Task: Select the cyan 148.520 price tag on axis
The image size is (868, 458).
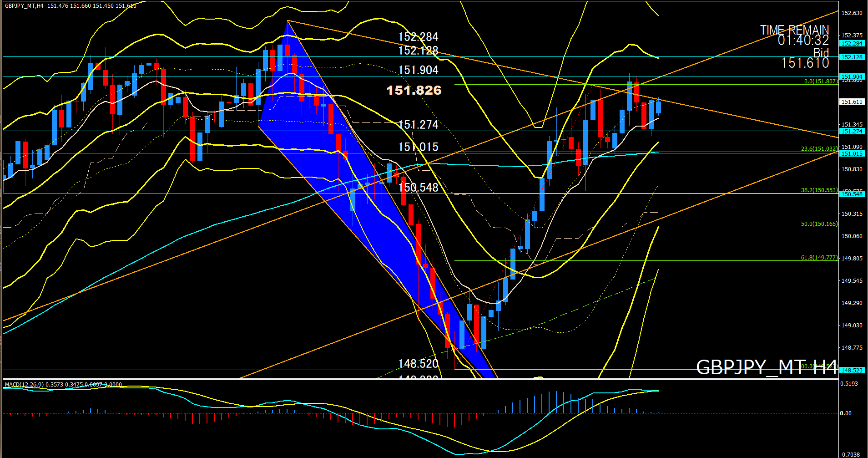Action: pyautogui.click(x=852, y=371)
